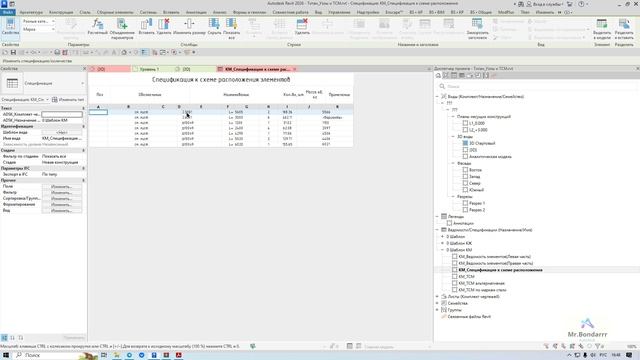Collapse the Разрезы tree node
This screenshot has height=360, width=640.
click(x=453, y=197)
